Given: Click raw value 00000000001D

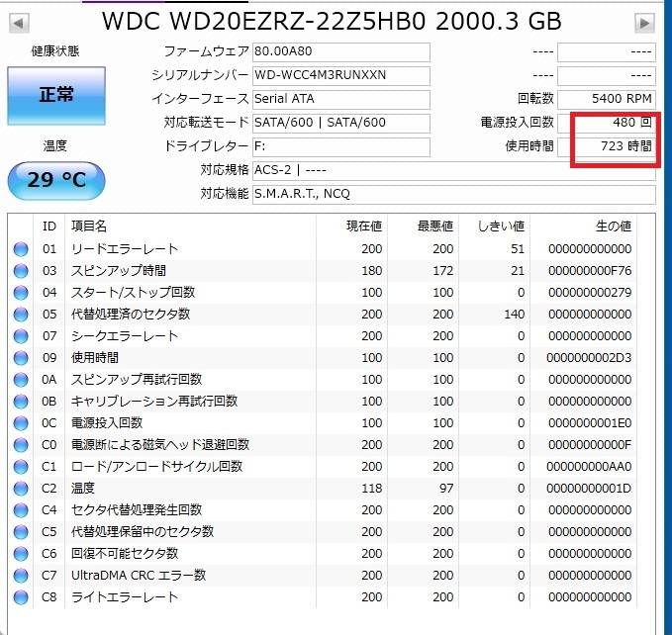Looking at the screenshot, I should [590, 489].
